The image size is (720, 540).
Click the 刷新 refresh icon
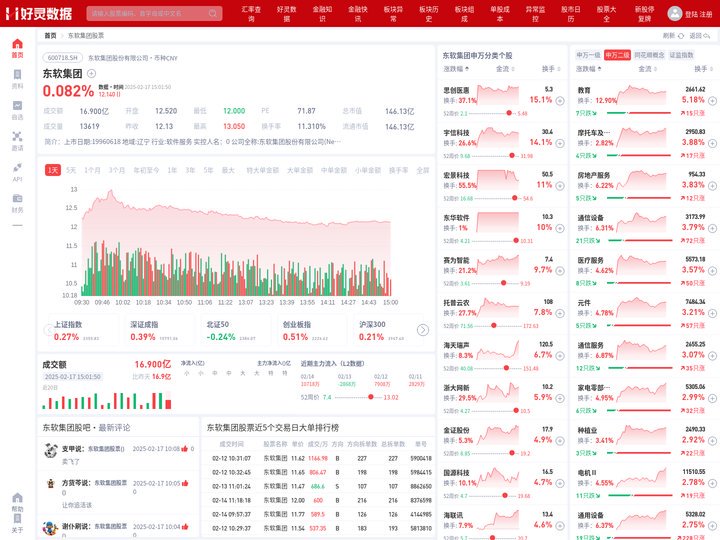(681, 36)
